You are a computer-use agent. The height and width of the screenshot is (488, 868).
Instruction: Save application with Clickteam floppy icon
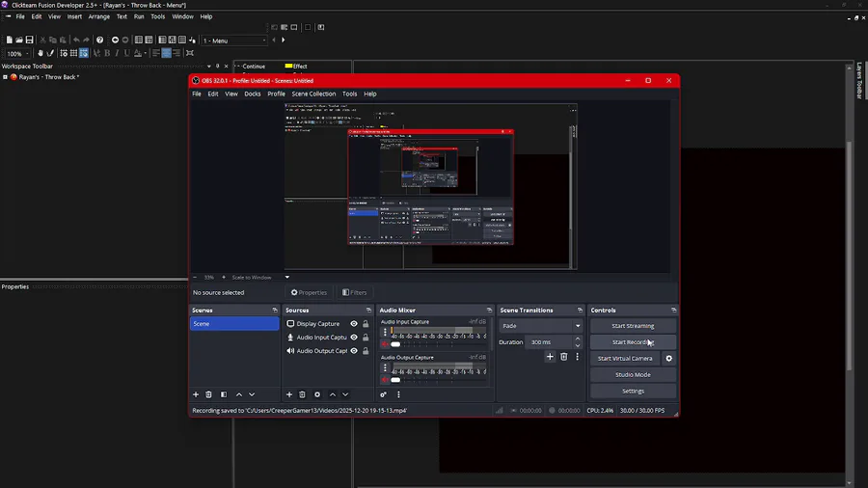tap(29, 40)
